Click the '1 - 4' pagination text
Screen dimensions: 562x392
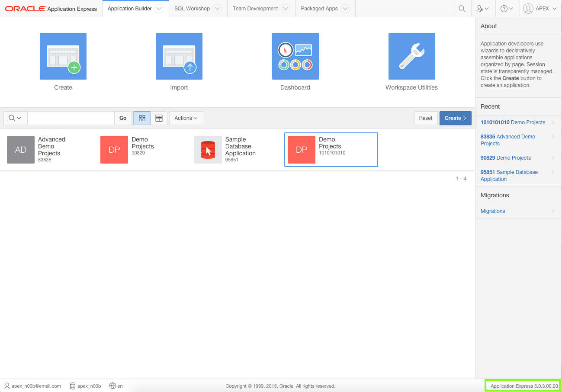(461, 179)
